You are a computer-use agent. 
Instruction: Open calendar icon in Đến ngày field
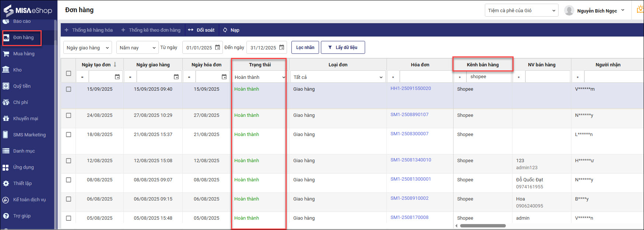click(x=281, y=48)
